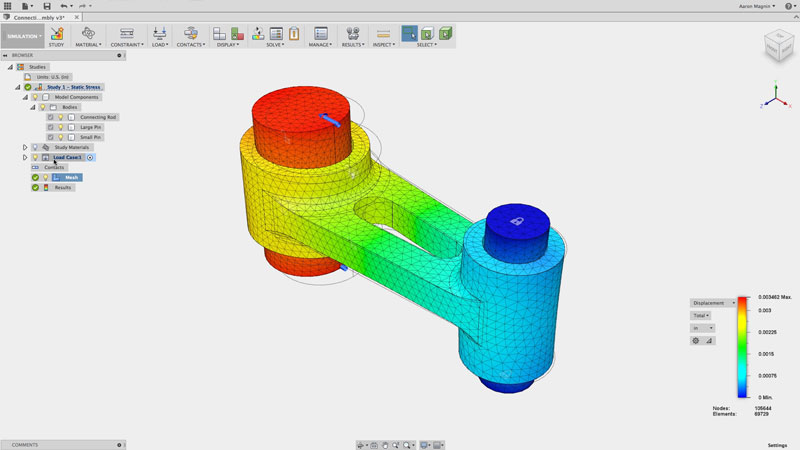800x450 pixels.
Task: Click the orange clipboard Solve icon
Action: coord(294,34)
